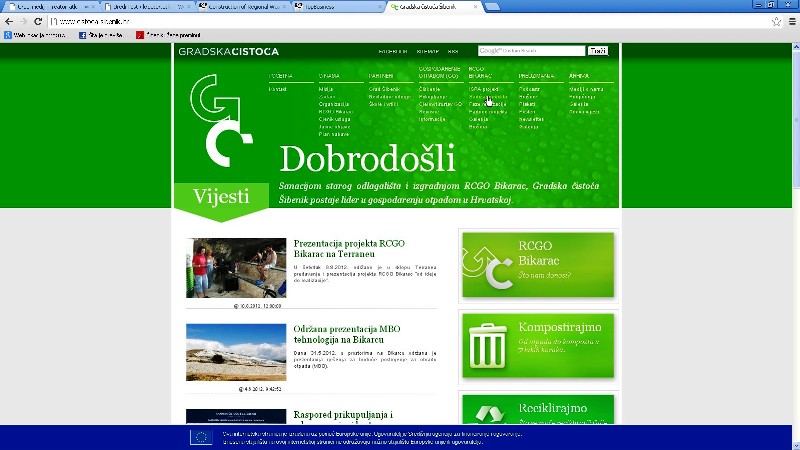
Task: Open 'Prezentacija projekta RCGO Bikarac na Terraneu' article
Action: coord(349,248)
